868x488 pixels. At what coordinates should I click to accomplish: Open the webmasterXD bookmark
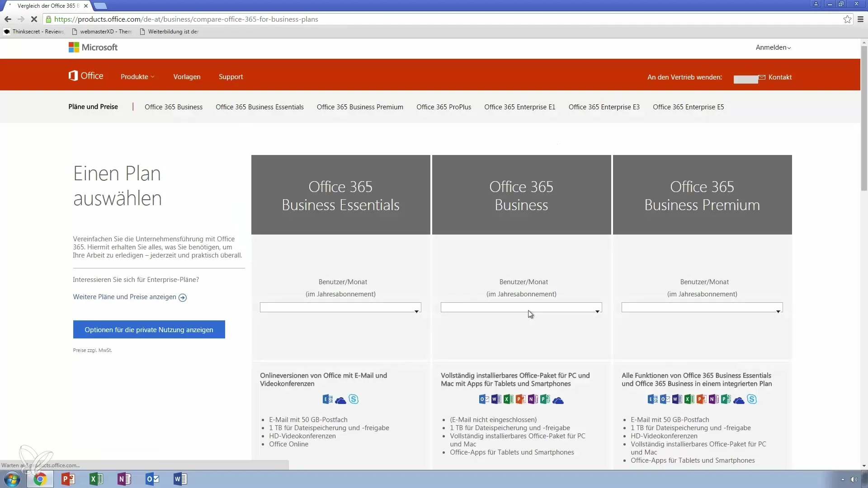[x=102, y=32]
